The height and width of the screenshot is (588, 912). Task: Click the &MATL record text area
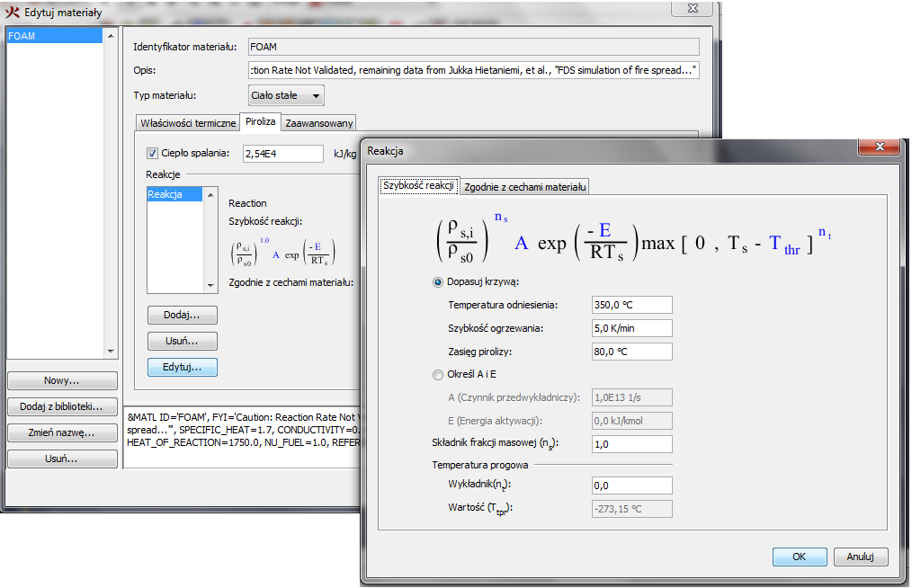click(x=243, y=436)
